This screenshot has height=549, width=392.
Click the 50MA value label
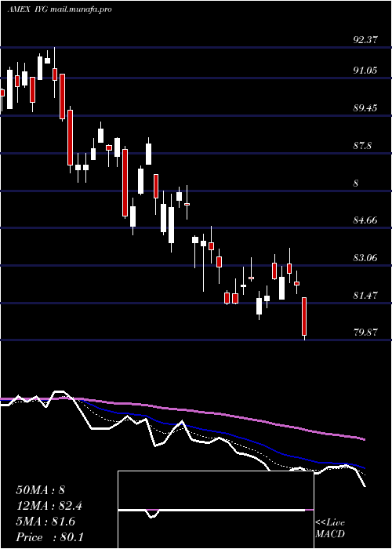[41, 490]
